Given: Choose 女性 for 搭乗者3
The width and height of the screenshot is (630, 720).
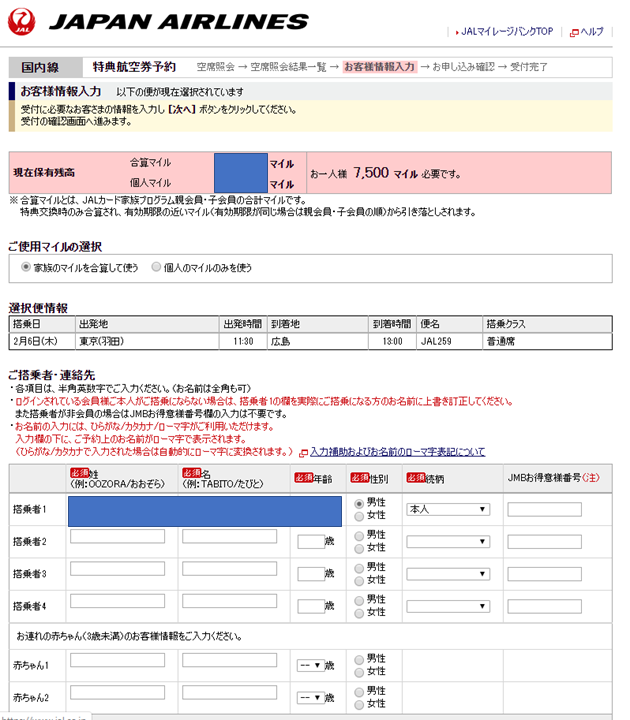Looking at the screenshot, I should [x=359, y=581].
